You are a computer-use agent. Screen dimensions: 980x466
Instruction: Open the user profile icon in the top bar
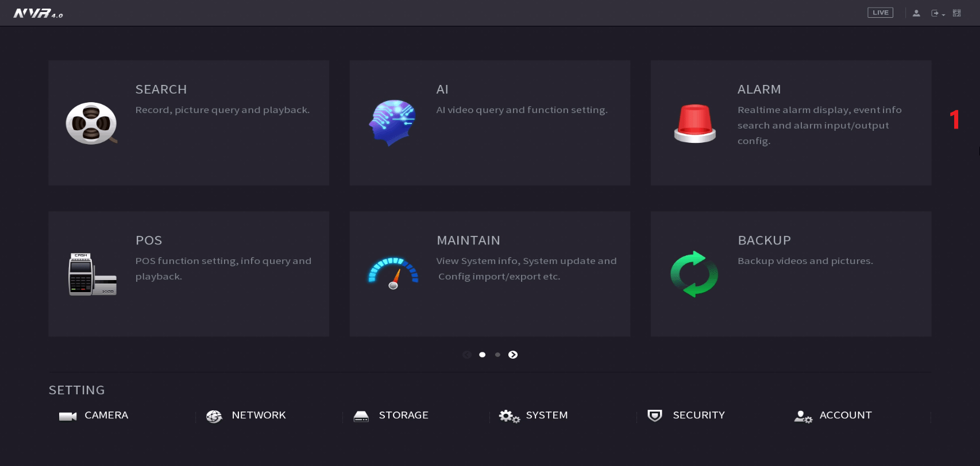click(916, 13)
